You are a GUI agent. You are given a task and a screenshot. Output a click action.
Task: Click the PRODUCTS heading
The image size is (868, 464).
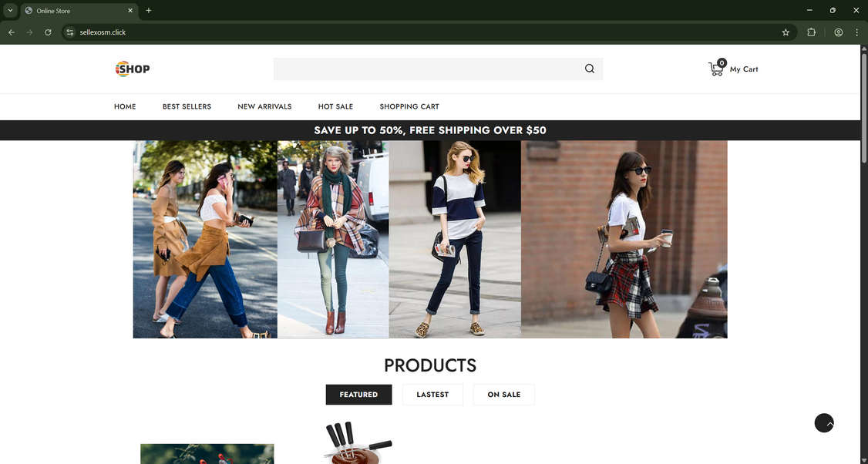(430, 365)
